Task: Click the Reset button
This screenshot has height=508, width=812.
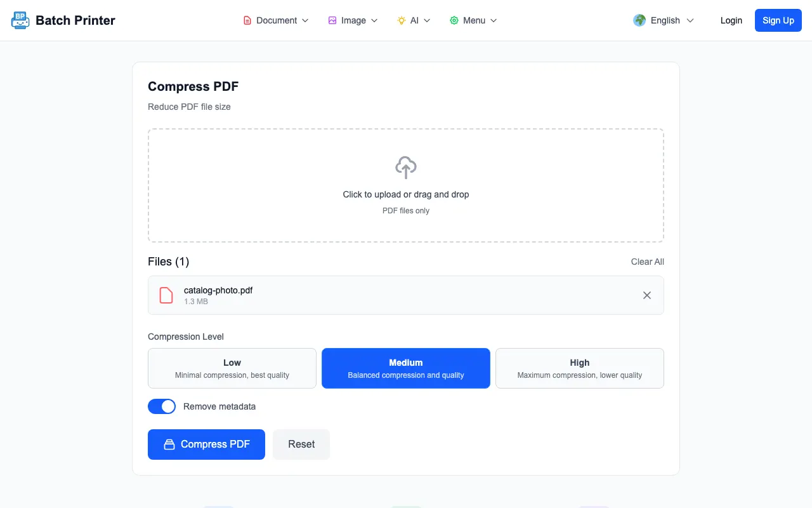Action: point(301,444)
